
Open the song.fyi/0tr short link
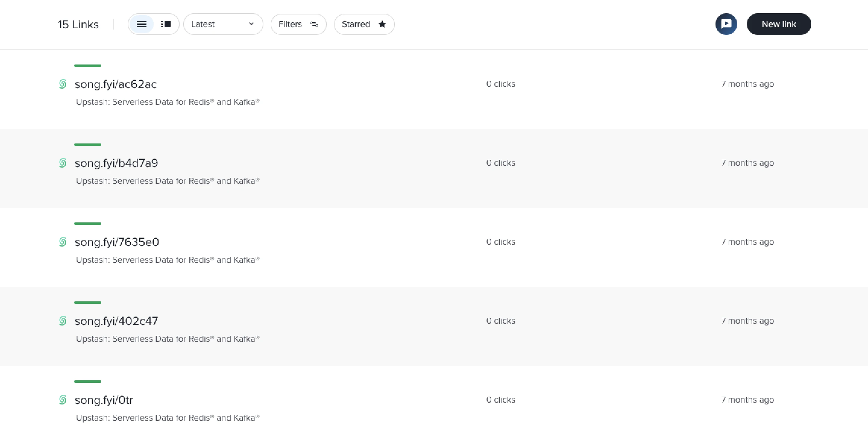104,400
